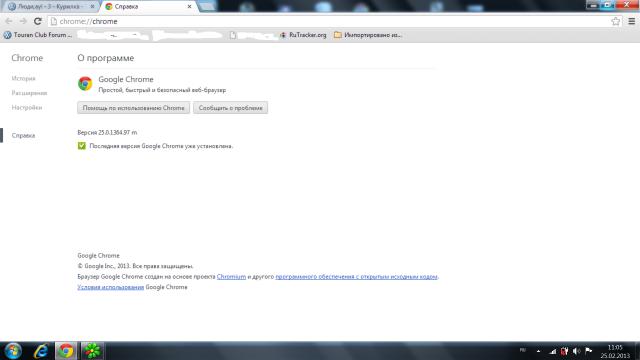Click the version text Версия 25.0.1364.97 m
Screen dimensions: 640x360
(107, 133)
